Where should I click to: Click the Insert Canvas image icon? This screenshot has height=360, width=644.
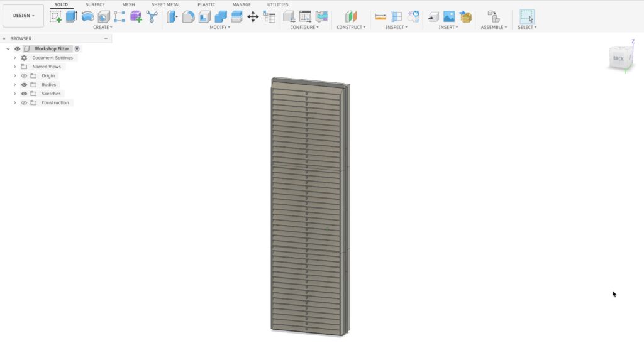tap(449, 17)
